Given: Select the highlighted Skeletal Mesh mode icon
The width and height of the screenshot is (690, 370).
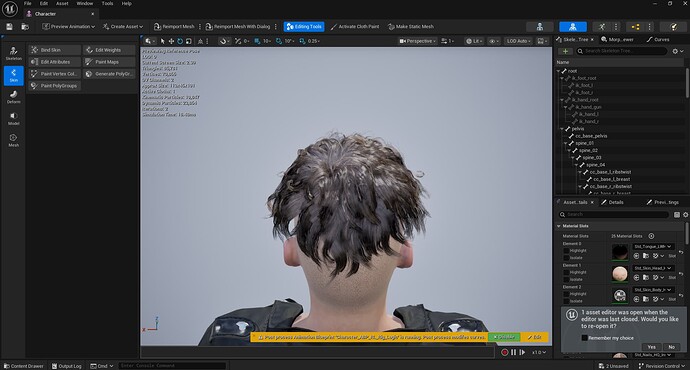Looking at the screenshot, I should [573, 27].
